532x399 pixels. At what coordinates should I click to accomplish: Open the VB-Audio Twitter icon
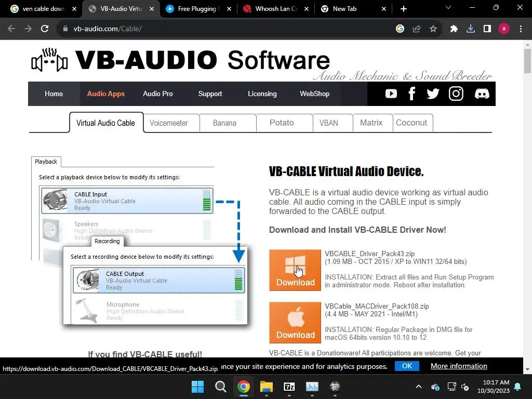point(433,94)
